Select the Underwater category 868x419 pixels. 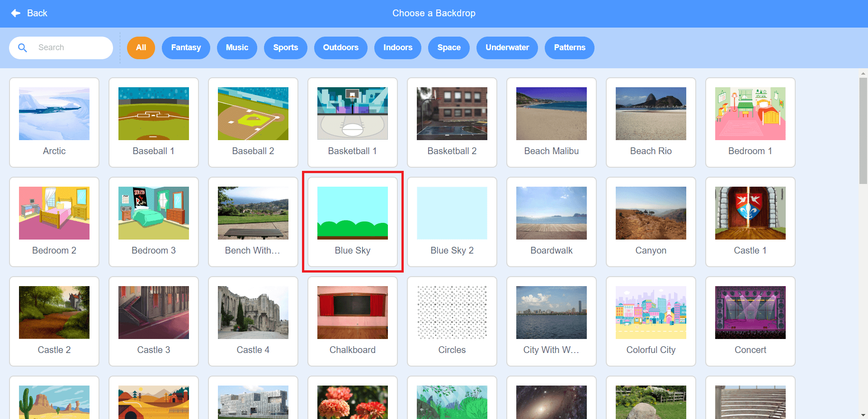(x=507, y=47)
